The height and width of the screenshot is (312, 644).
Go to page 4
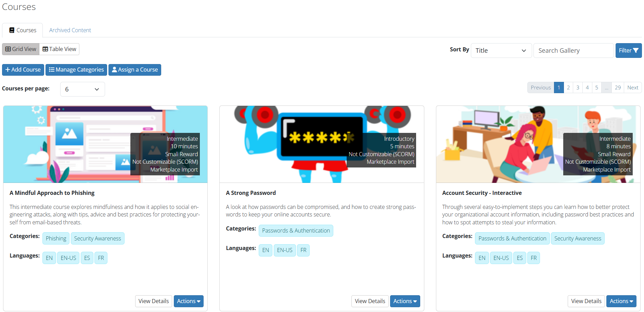coord(587,88)
